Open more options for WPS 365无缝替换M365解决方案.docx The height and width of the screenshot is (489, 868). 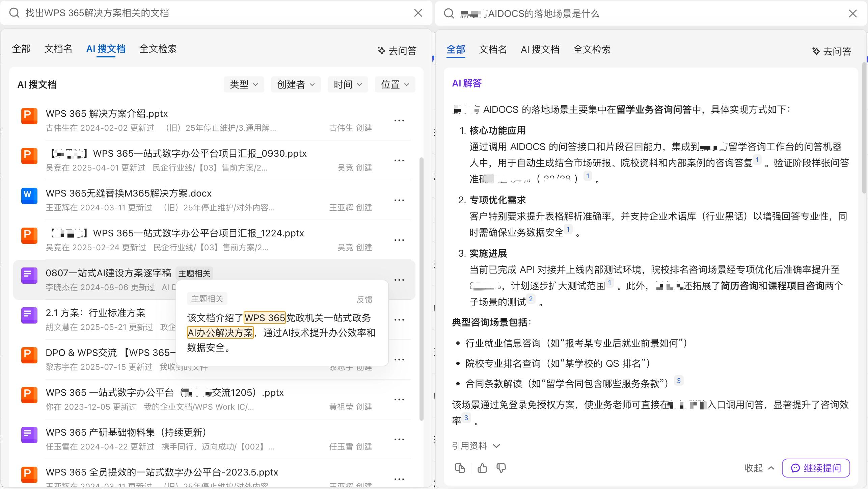399,200
